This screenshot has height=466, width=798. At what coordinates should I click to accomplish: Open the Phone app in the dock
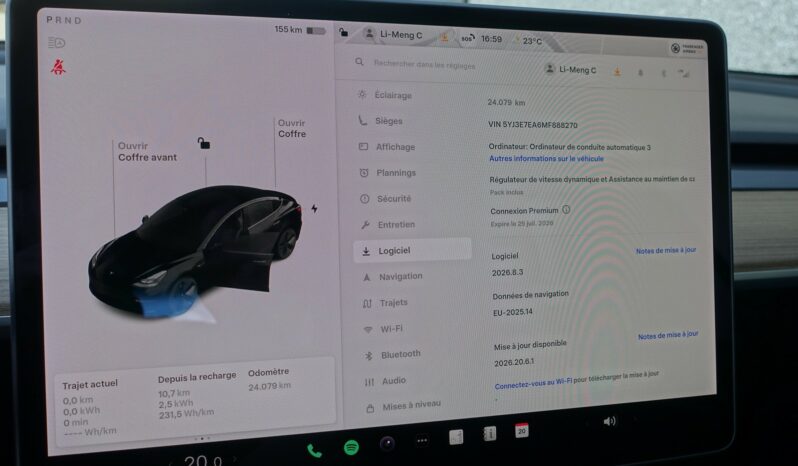(x=314, y=451)
